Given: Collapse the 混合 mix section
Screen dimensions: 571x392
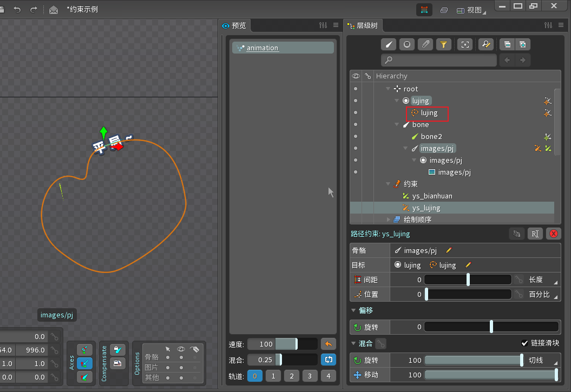Looking at the screenshot, I should (x=353, y=343).
